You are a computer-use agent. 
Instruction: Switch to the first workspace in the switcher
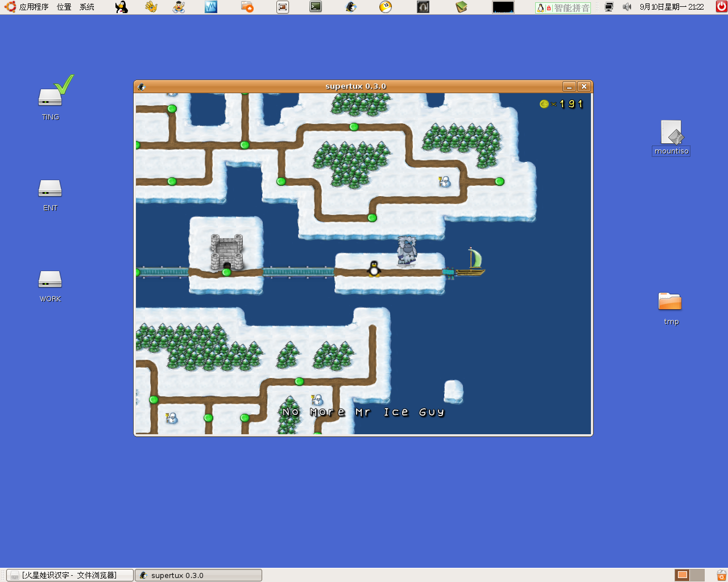coord(682,575)
